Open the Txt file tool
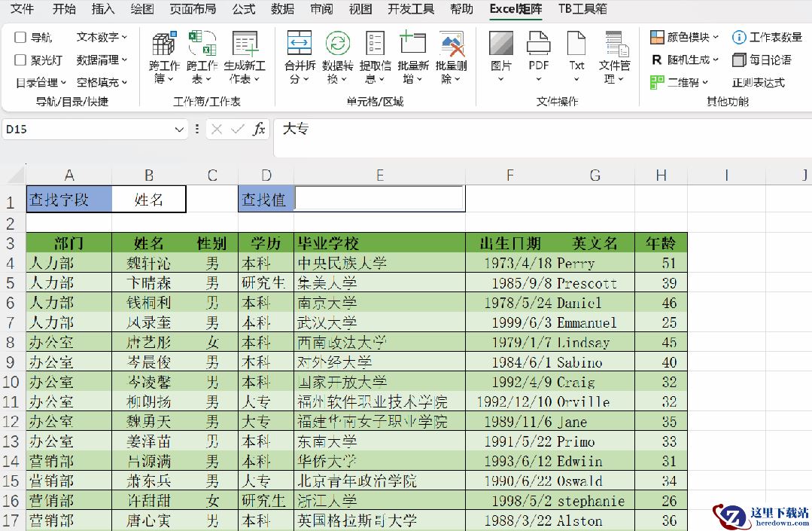812x531 pixels. point(576,57)
